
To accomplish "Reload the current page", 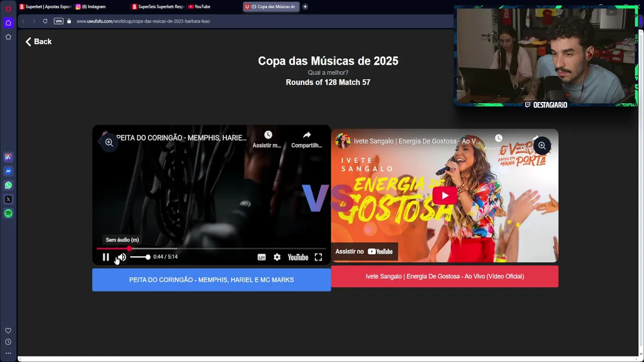I will [45, 21].
